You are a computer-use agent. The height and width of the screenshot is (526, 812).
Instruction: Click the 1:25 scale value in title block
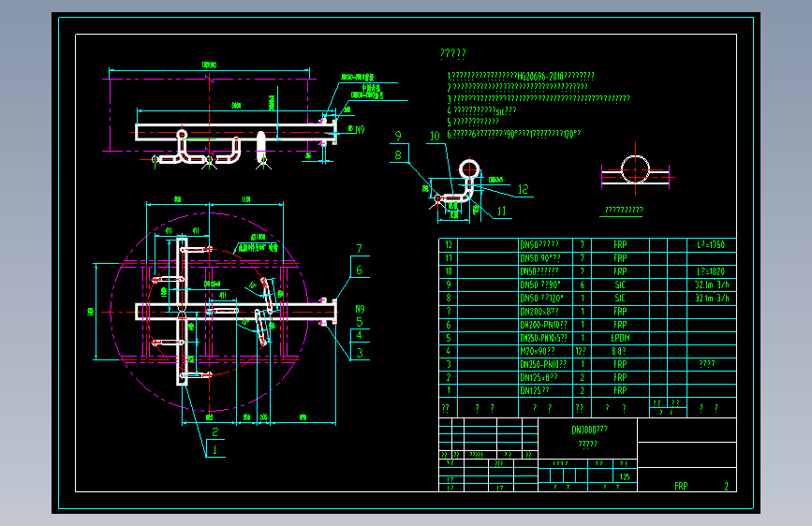[x=625, y=476]
